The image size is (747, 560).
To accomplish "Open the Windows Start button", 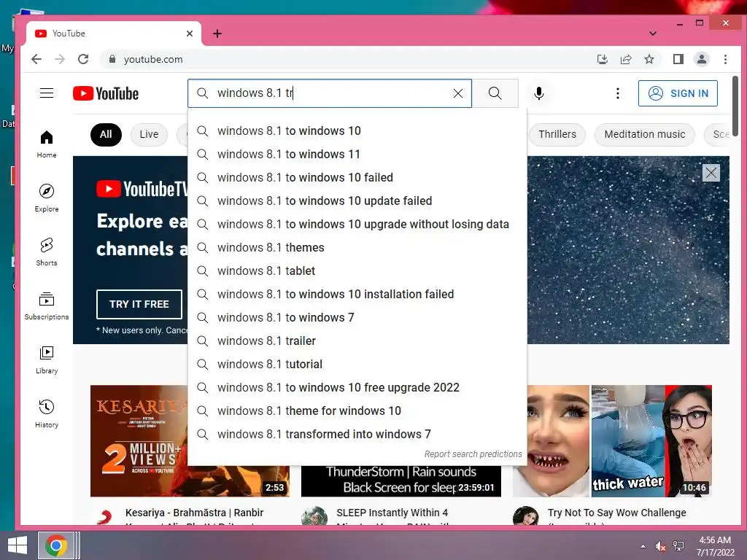I will coord(18,545).
